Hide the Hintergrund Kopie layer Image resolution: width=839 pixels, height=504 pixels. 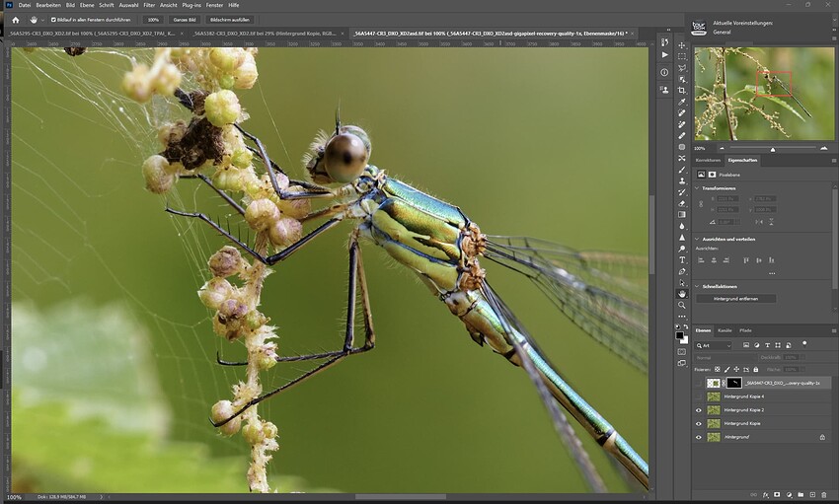(698, 423)
